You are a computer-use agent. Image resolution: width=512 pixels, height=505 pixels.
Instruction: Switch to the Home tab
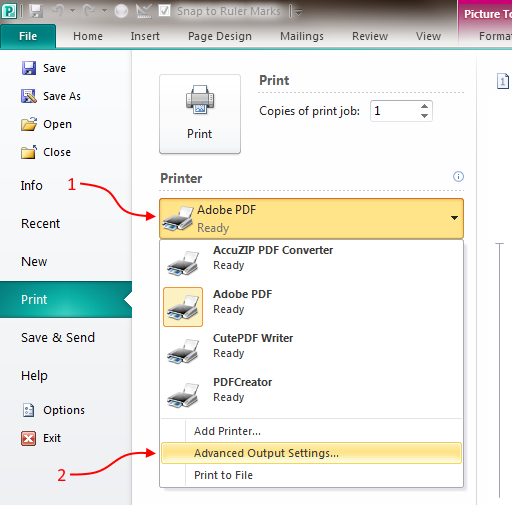88,36
